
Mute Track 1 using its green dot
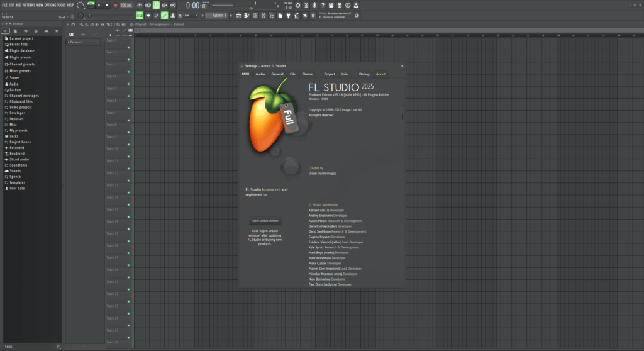pyautogui.click(x=128, y=48)
